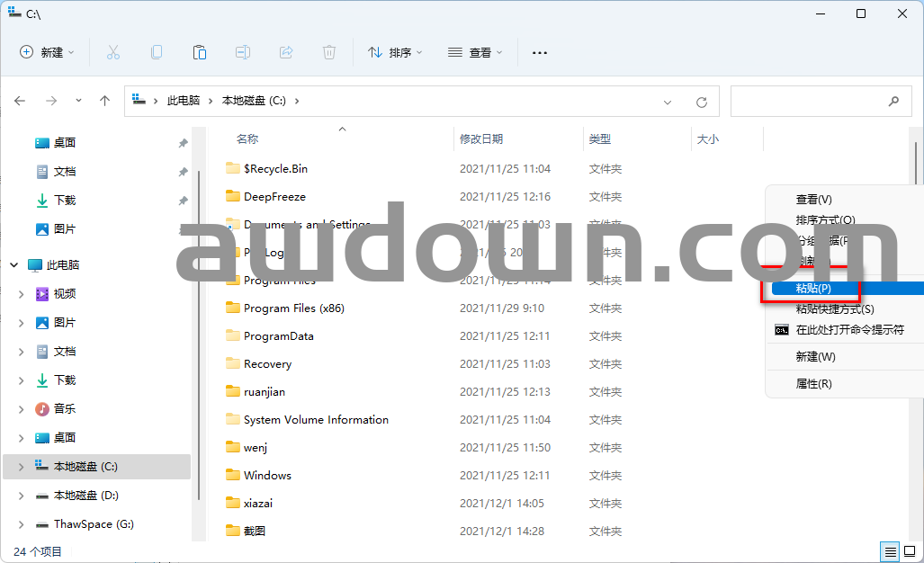Click the Delete trash can icon
This screenshot has width=924, height=563.
coord(329,52)
